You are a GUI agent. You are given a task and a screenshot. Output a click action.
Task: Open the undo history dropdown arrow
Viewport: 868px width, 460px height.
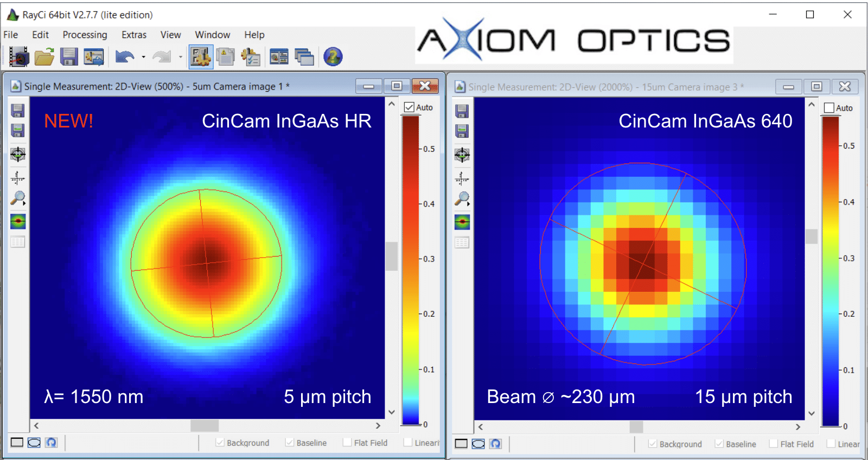click(x=144, y=57)
